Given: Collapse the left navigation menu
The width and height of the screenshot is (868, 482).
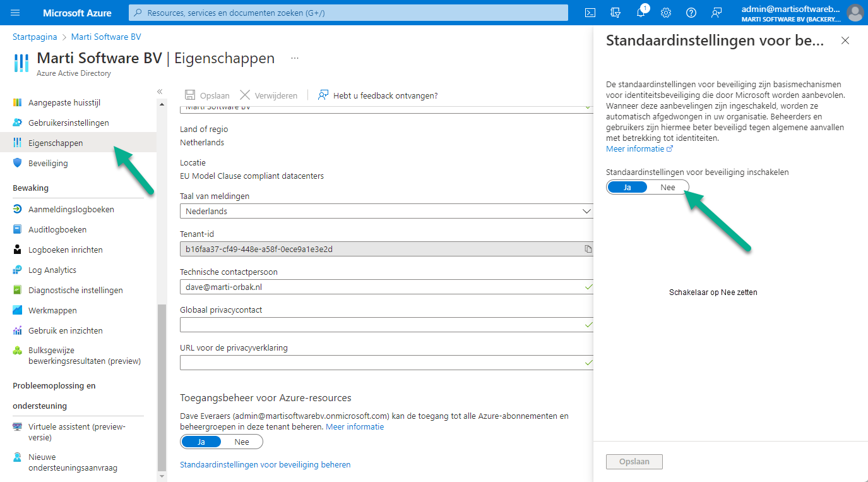Looking at the screenshot, I should point(160,92).
